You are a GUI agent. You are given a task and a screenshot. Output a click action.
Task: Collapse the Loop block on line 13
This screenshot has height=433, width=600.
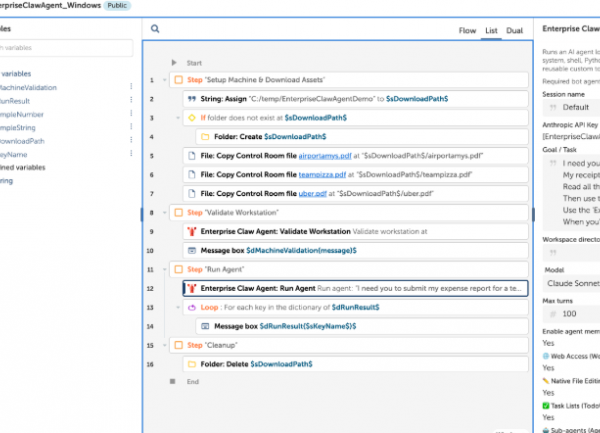tap(178, 308)
